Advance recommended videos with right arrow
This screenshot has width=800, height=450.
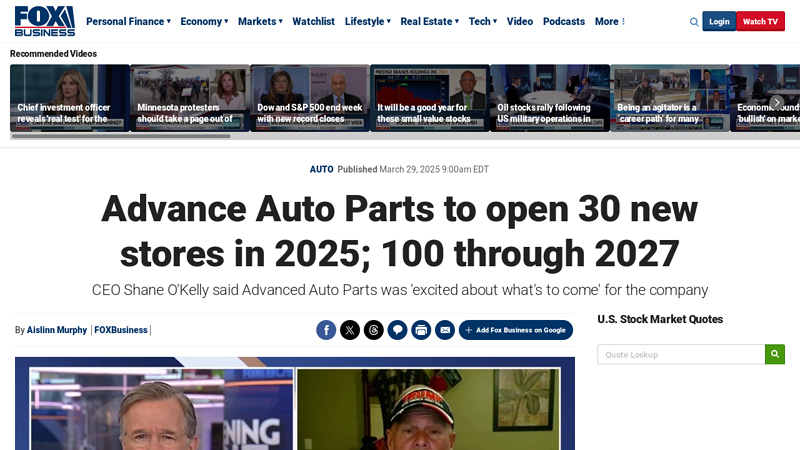777,102
